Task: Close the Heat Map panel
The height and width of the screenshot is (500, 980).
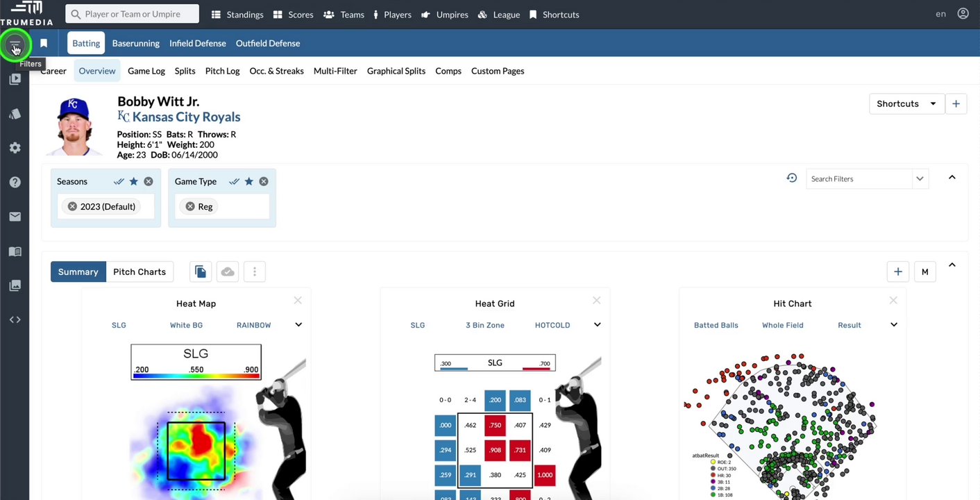Action: pos(298,301)
